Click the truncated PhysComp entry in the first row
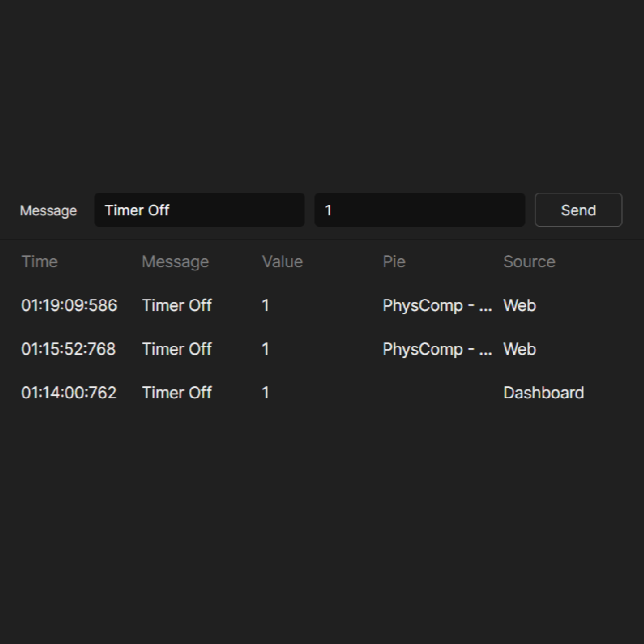Viewport: 644px width, 644px height. click(437, 305)
